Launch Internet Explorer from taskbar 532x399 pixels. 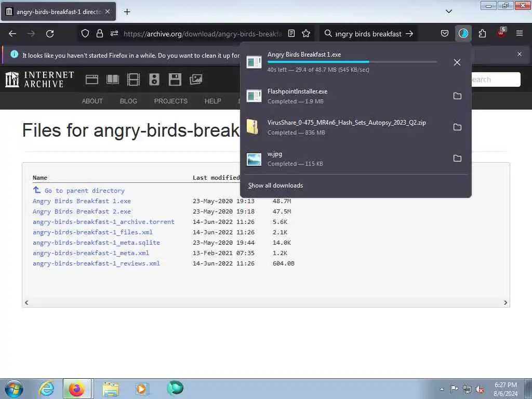click(46, 389)
